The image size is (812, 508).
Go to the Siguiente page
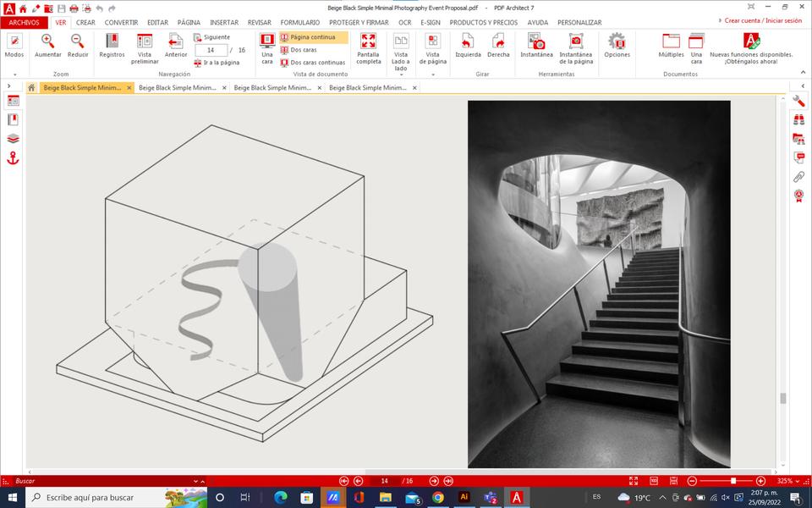pyautogui.click(x=211, y=37)
